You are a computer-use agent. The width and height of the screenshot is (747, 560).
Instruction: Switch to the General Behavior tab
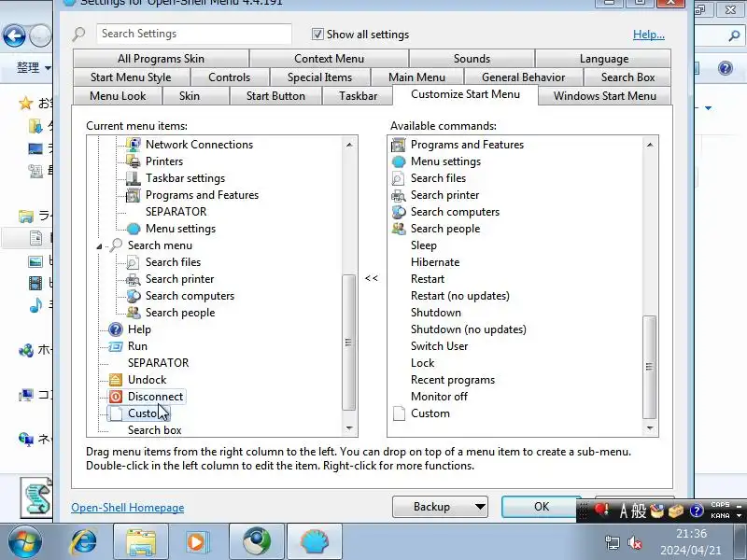coord(523,77)
